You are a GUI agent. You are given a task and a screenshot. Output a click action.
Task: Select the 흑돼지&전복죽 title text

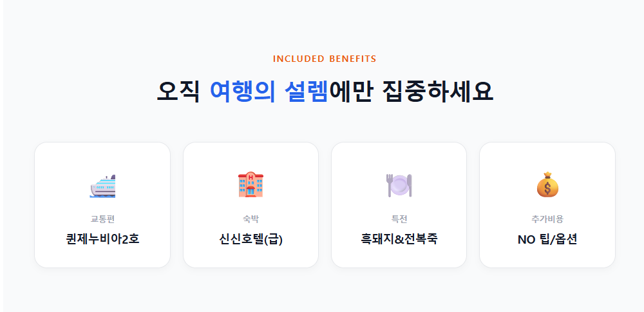[399, 239]
